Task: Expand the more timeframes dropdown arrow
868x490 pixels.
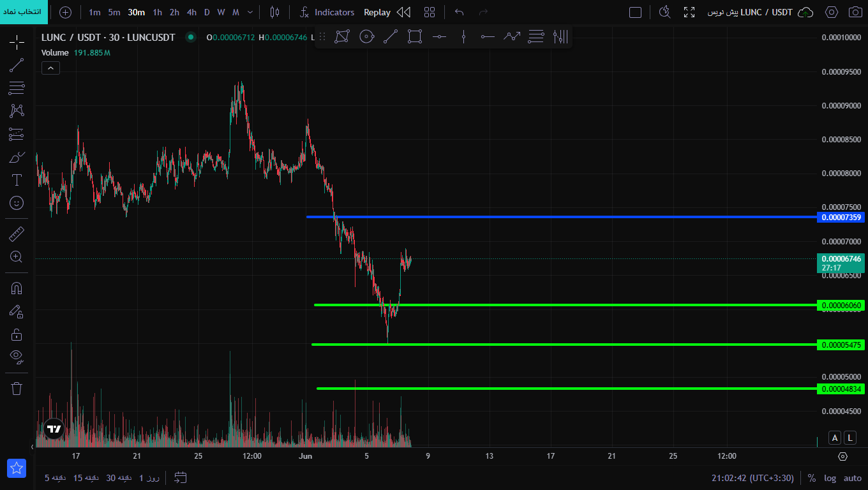Action: click(250, 12)
